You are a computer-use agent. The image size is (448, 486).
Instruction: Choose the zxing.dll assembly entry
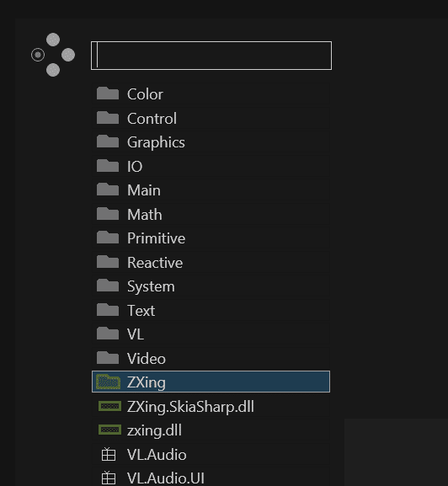click(x=211, y=430)
